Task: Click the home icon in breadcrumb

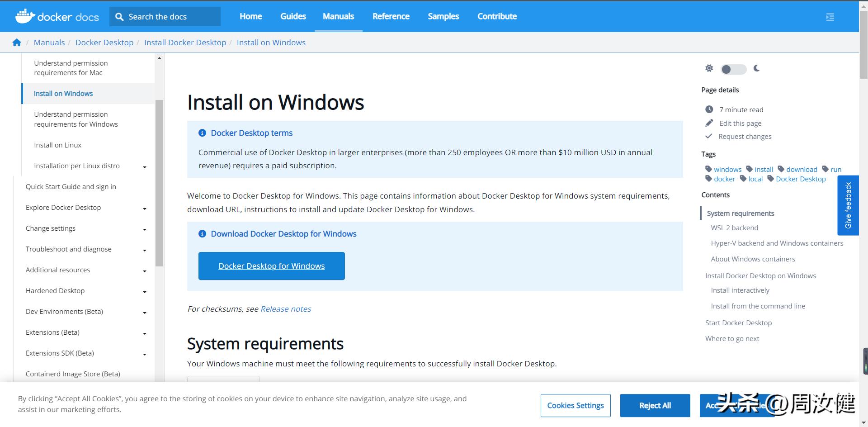Action: click(17, 43)
